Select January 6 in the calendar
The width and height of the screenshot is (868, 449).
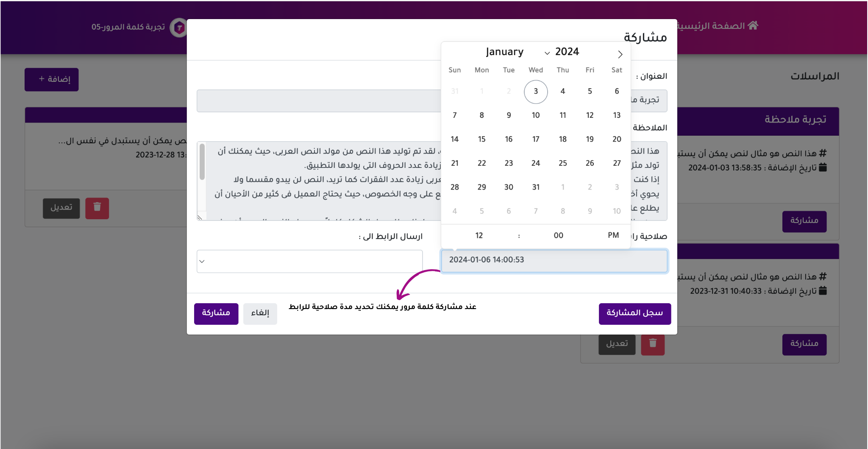[617, 91]
